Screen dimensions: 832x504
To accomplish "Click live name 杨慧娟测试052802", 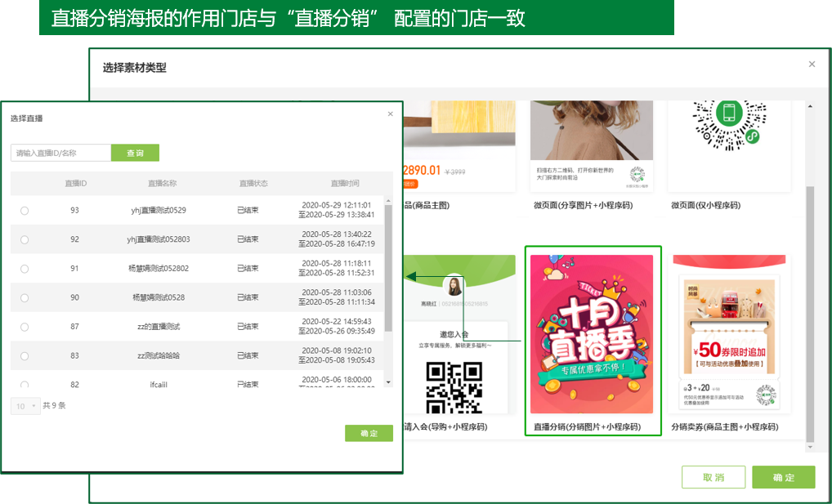I will click(159, 269).
